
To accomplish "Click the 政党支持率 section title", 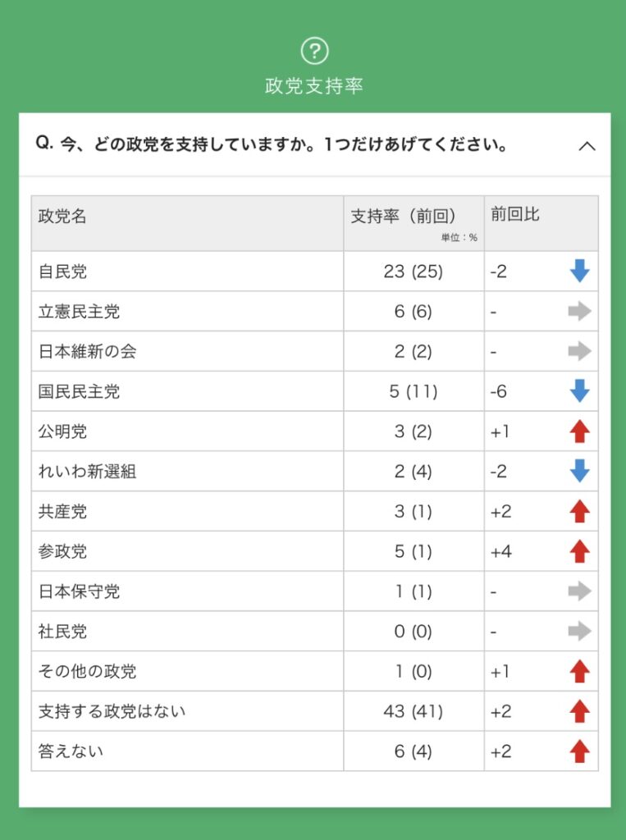I will coord(314,86).
